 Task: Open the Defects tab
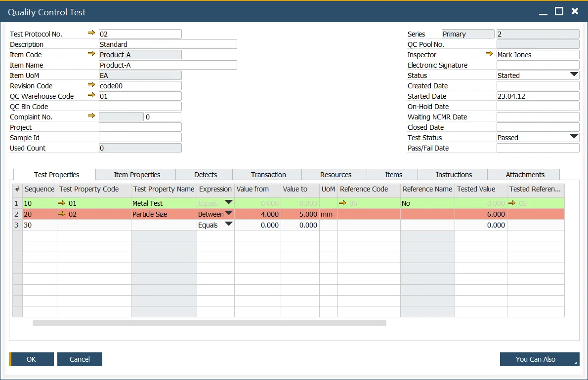click(206, 175)
